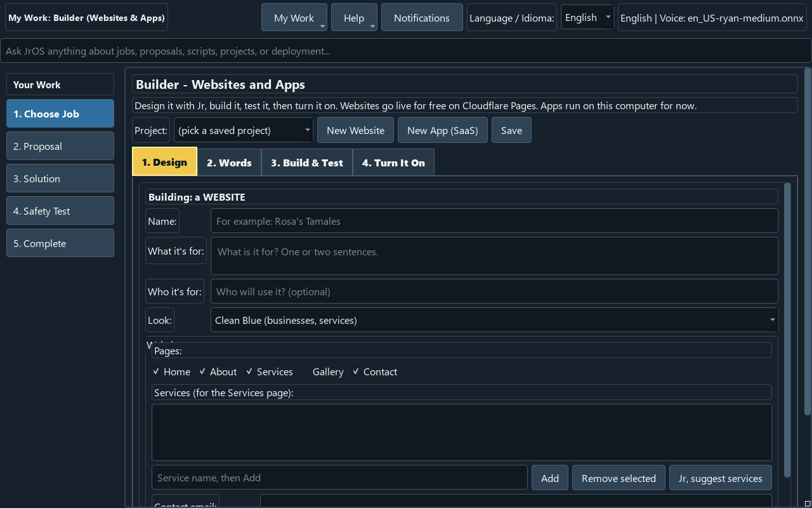Switch to the 1. Design tab

(x=164, y=162)
